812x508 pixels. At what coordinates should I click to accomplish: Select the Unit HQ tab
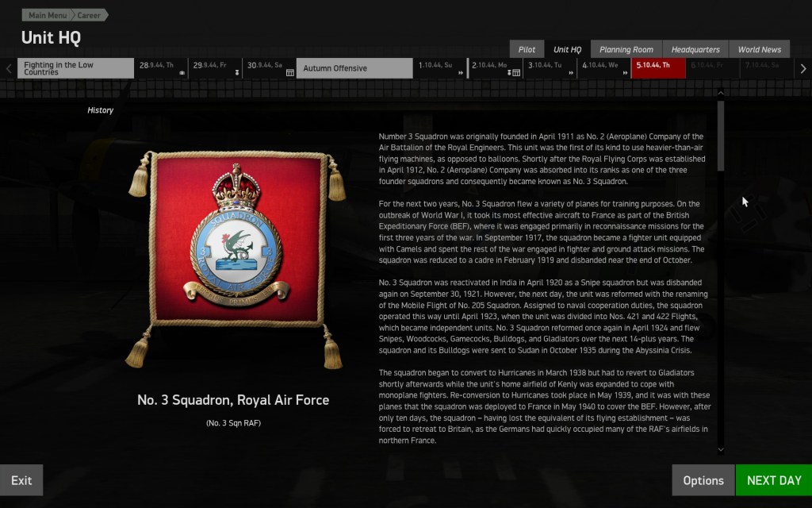[567, 49]
